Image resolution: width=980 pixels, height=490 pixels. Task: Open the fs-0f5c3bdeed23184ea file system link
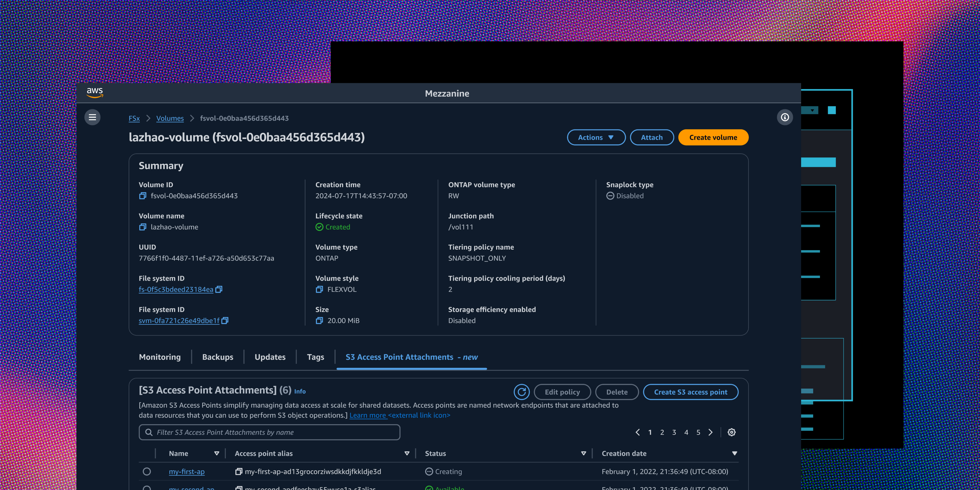[176, 289]
